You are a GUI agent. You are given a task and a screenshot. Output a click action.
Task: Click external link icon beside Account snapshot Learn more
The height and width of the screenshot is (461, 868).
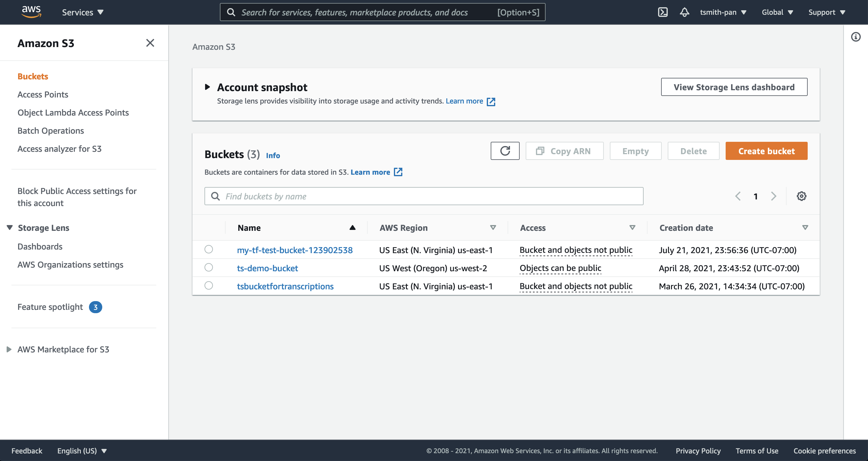[x=491, y=101]
